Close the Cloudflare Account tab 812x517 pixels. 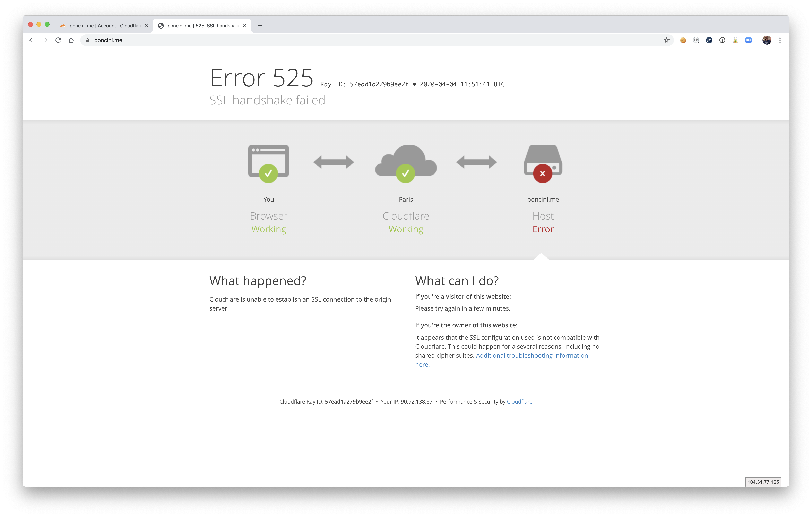tap(146, 26)
